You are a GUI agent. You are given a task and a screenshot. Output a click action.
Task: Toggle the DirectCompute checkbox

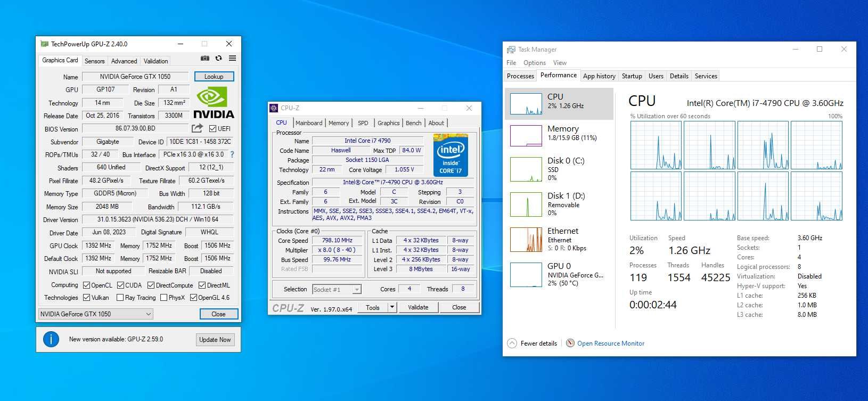point(151,285)
